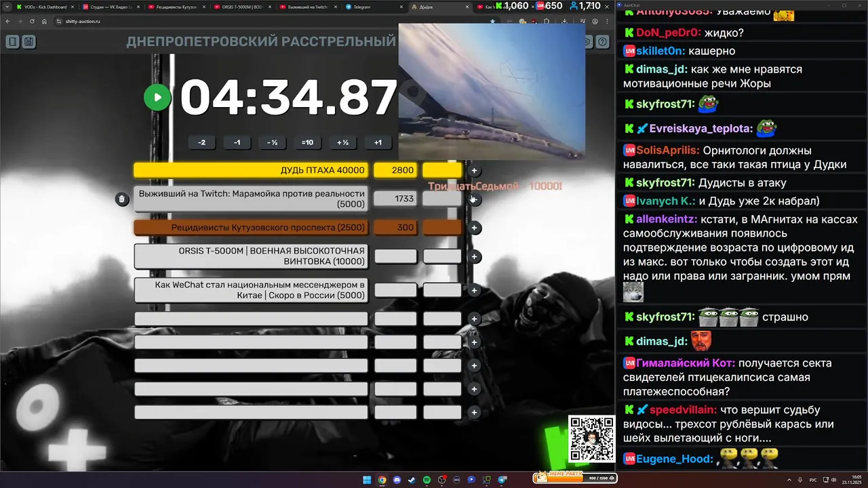Click the plus button on the 'Как WeChat стал' row

point(475,290)
